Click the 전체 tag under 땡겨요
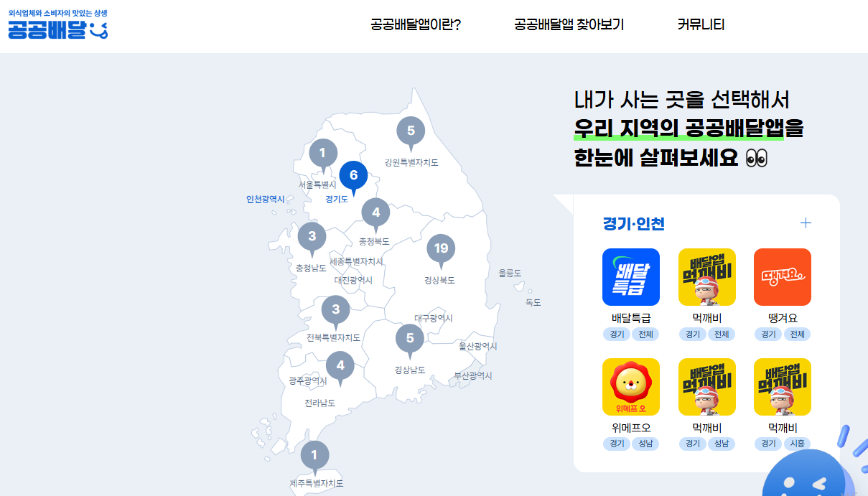 [x=797, y=334]
